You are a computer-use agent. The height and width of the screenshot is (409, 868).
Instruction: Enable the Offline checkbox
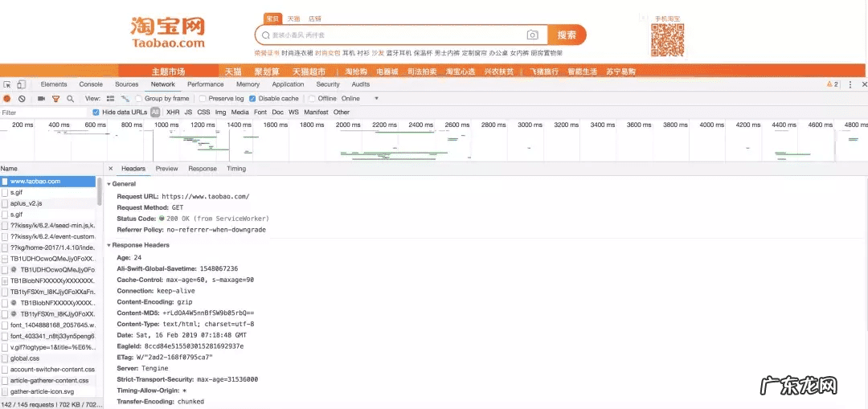pos(312,99)
